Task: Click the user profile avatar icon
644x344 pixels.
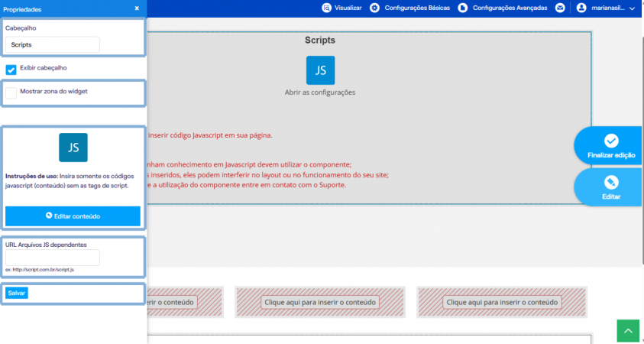Action: click(581, 8)
